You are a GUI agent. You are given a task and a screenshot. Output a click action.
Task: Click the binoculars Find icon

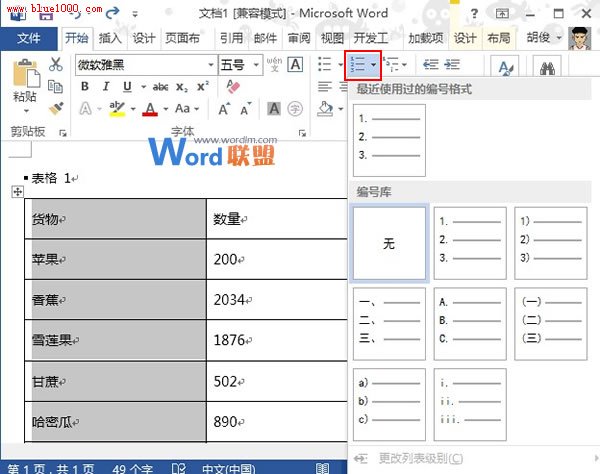point(547,68)
